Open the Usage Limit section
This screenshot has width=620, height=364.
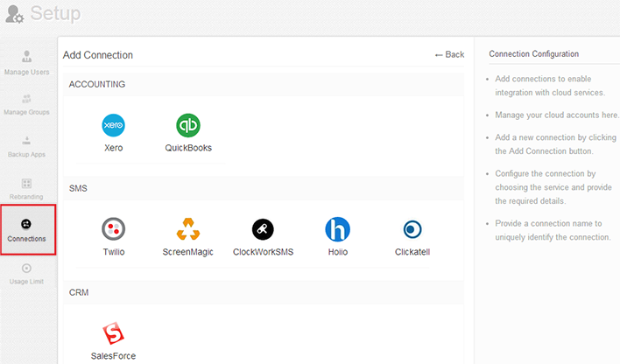click(26, 274)
